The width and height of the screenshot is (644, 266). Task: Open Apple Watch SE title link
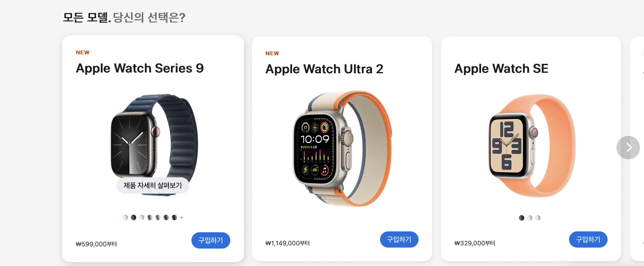[501, 69]
